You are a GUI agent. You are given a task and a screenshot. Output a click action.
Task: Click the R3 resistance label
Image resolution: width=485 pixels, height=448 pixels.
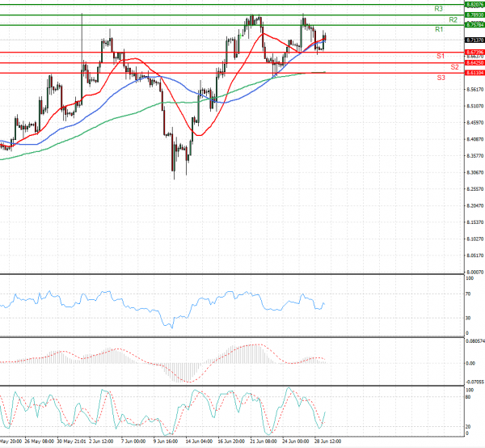click(438, 9)
